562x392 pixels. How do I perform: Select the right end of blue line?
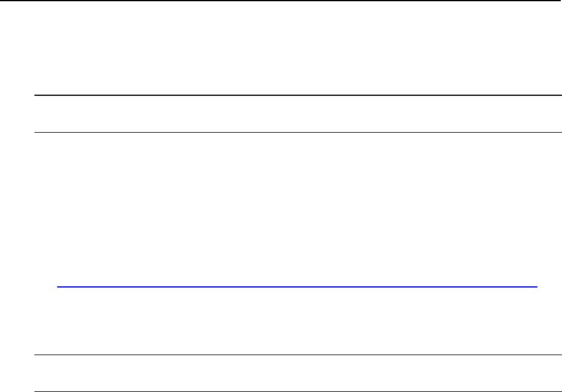(537, 287)
